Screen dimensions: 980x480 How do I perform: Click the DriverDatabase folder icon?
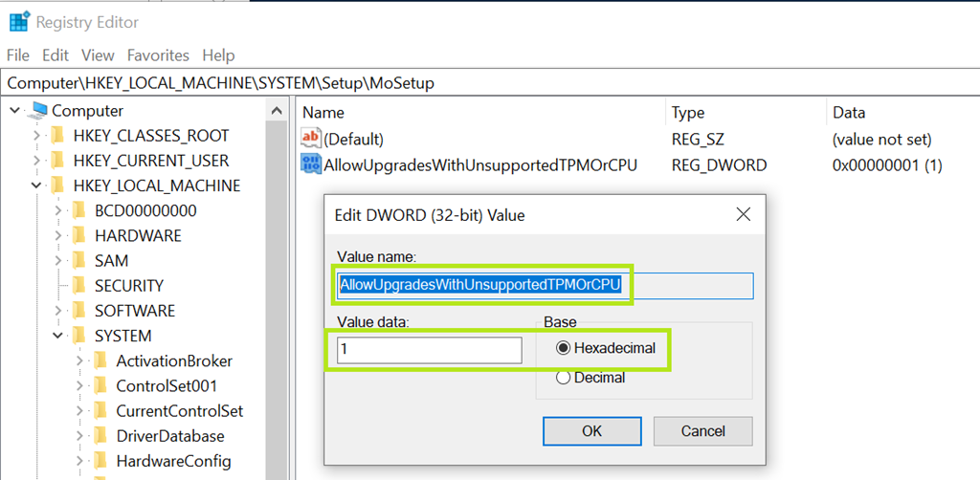click(x=100, y=435)
